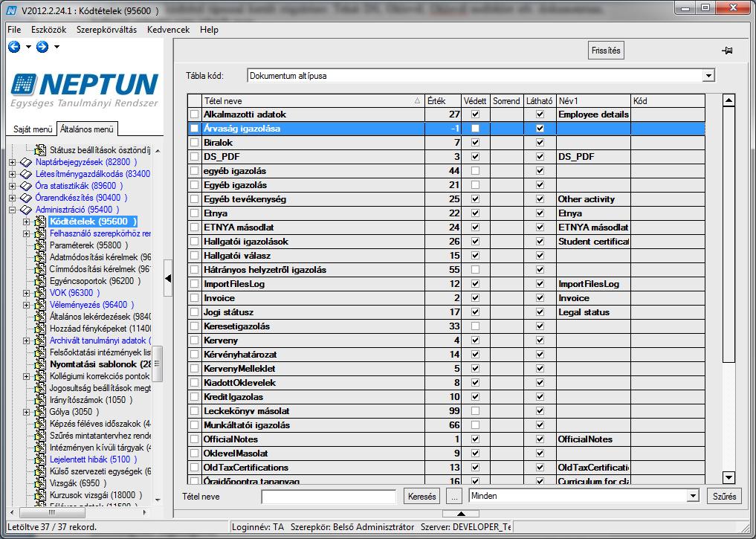756x539 pixels.
Task: Click the Egyéncsoportok item icon
Action: [40, 281]
